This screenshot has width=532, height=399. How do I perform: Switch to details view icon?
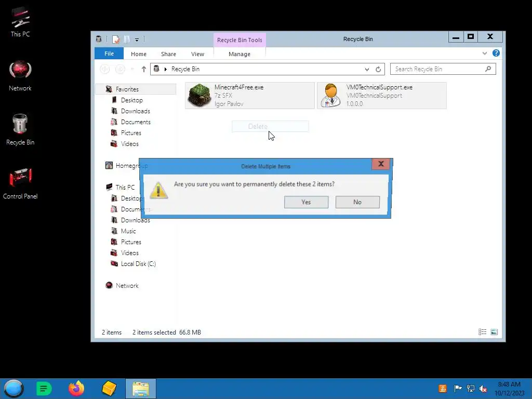tap(482, 332)
